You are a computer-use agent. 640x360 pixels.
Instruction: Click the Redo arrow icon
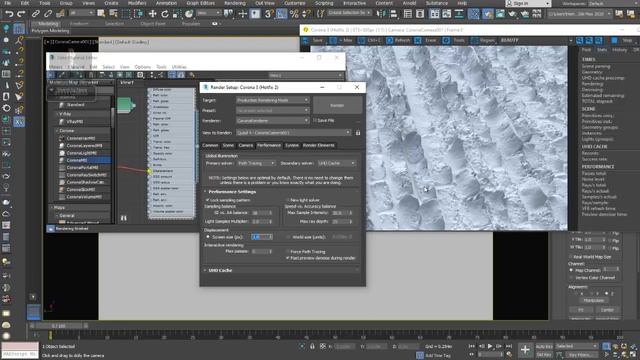click(21, 13)
